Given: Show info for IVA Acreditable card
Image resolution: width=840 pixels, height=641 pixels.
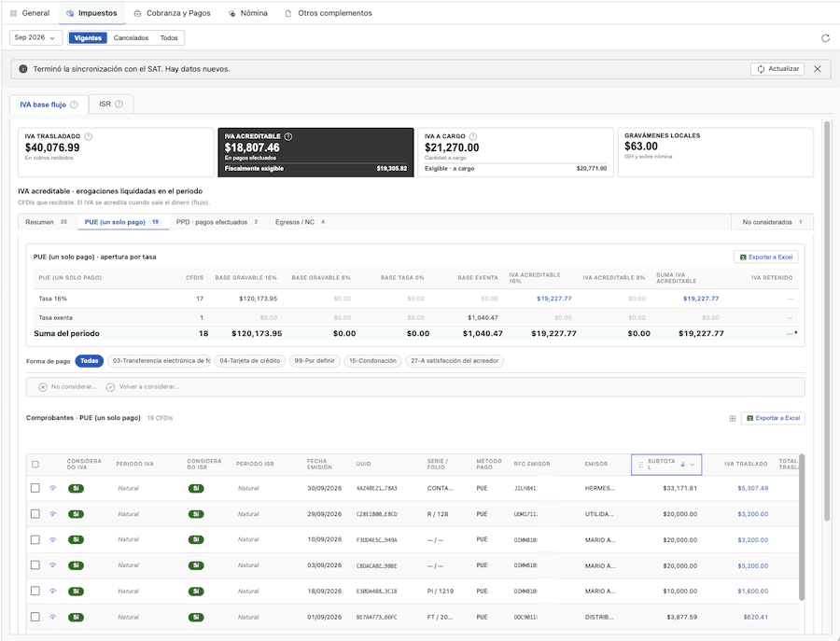Looking at the screenshot, I should click(288, 136).
